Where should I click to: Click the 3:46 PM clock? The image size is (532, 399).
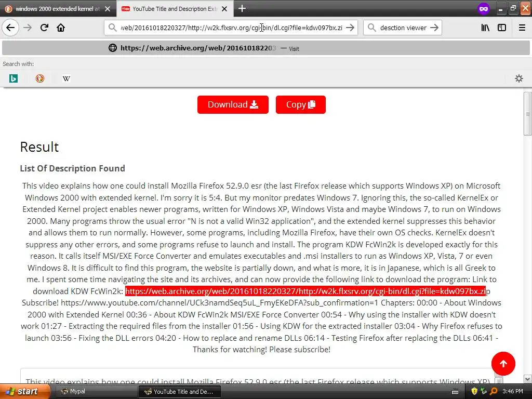(x=513, y=392)
